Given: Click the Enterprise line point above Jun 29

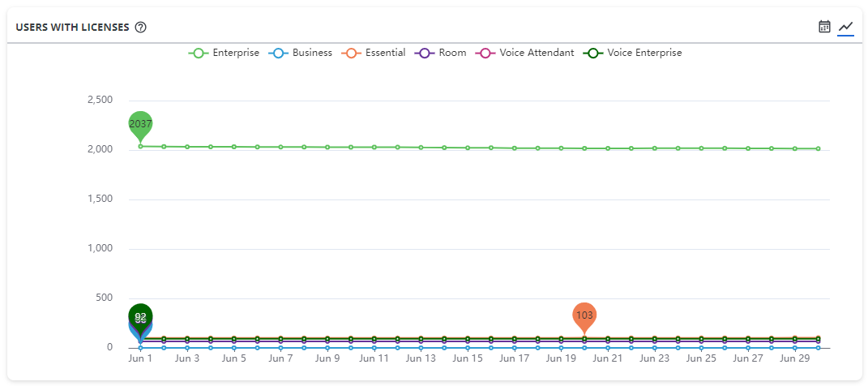Looking at the screenshot, I should (x=795, y=148).
